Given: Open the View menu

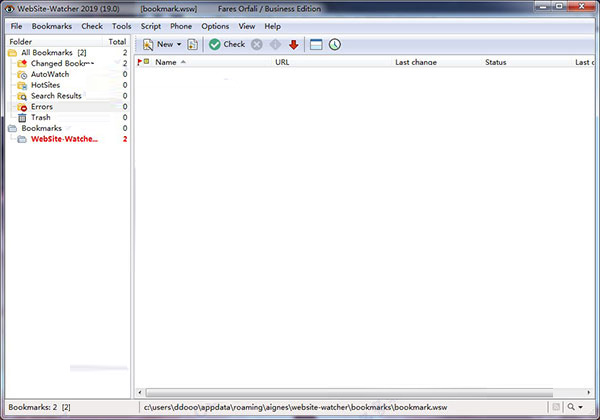Looking at the screenshot, I should coord(247,26).
